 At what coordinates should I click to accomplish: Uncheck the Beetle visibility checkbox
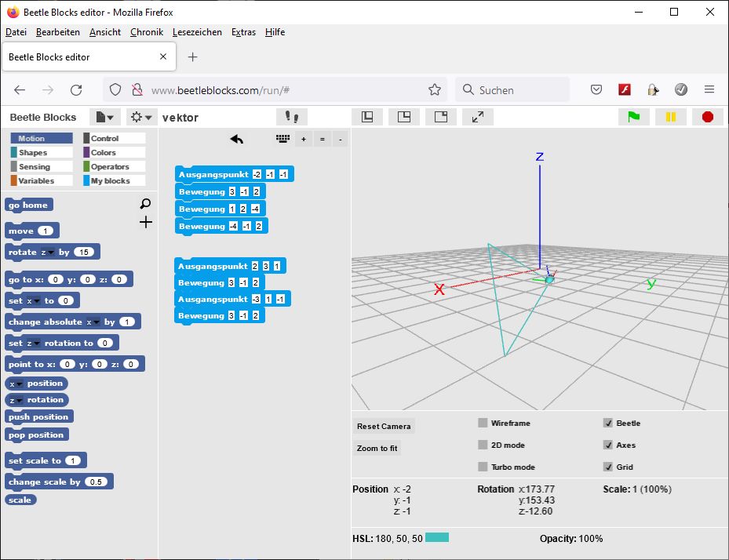point(607,423)
